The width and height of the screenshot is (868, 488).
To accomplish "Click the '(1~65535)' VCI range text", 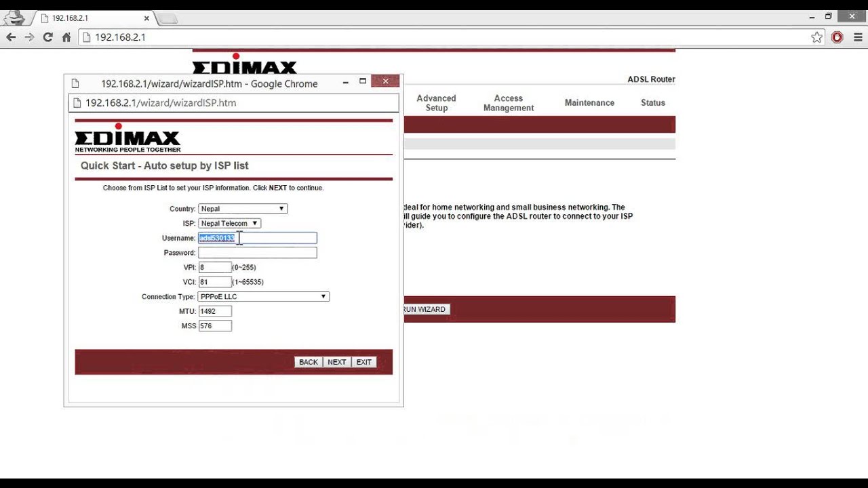I will (248, 282).
